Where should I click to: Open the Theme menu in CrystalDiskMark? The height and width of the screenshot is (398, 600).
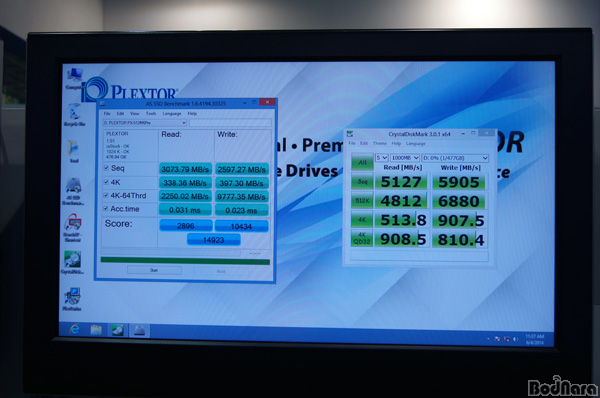coord(379,144)
